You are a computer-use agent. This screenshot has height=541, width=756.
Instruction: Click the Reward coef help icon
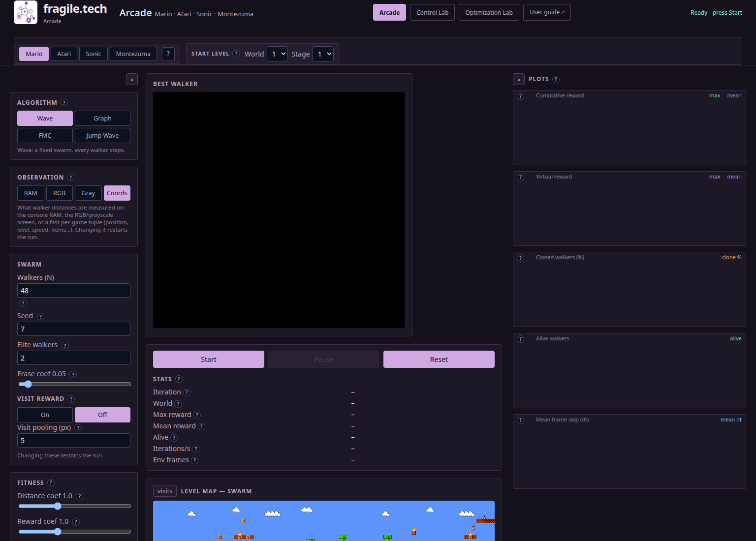(x=76, y=522)
